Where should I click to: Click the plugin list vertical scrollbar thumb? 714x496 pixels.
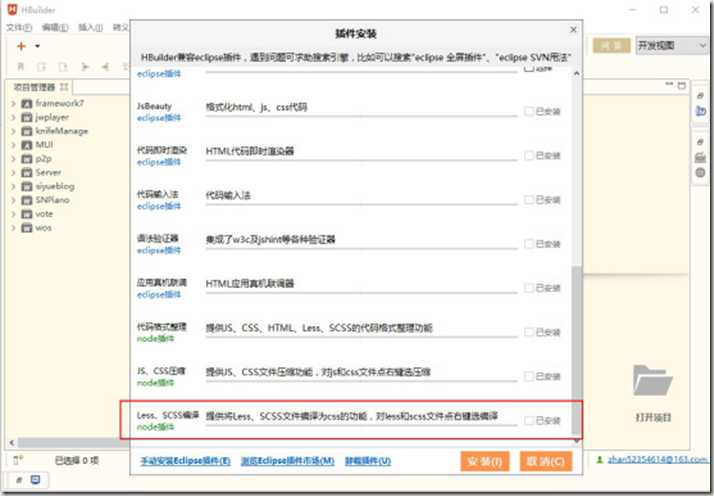pos(576,349)
